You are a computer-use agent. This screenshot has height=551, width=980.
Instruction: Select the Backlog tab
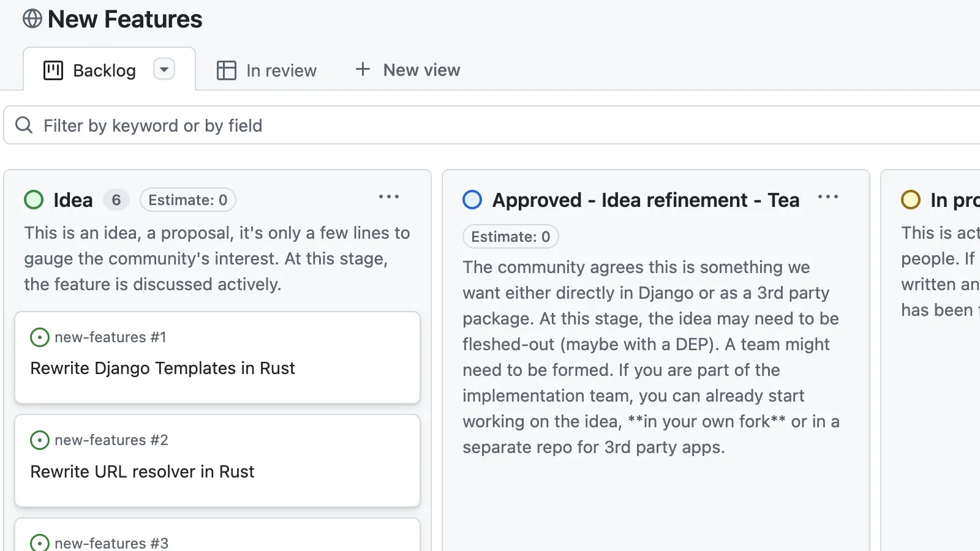[x=104, y=70]
